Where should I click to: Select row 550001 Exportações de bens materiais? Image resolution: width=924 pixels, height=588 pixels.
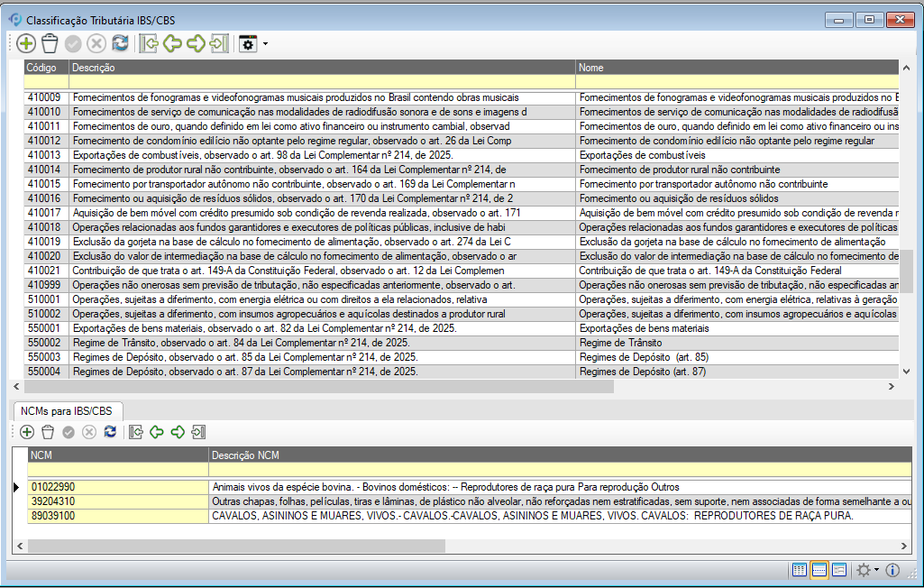[462, 328]
